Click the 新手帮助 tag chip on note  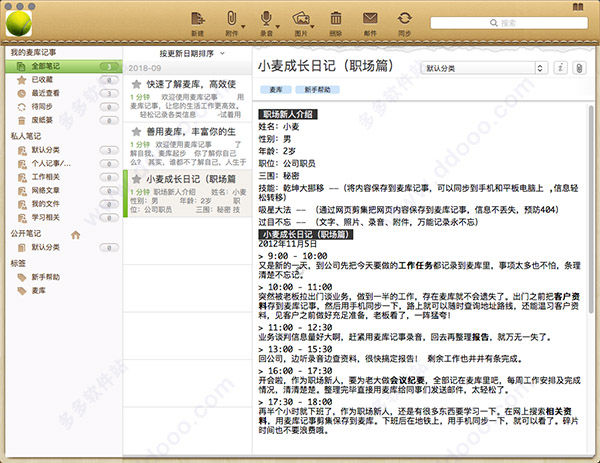(317, 90)
